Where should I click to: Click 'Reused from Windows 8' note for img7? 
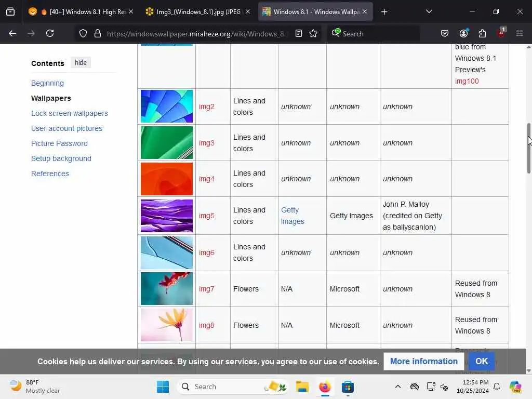coord(476,289)
